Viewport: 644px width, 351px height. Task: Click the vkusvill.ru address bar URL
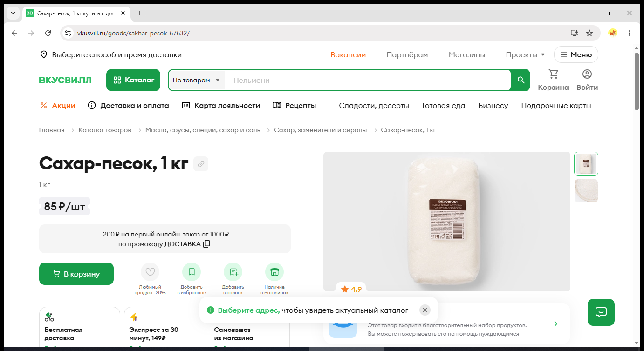click(133, 33)
